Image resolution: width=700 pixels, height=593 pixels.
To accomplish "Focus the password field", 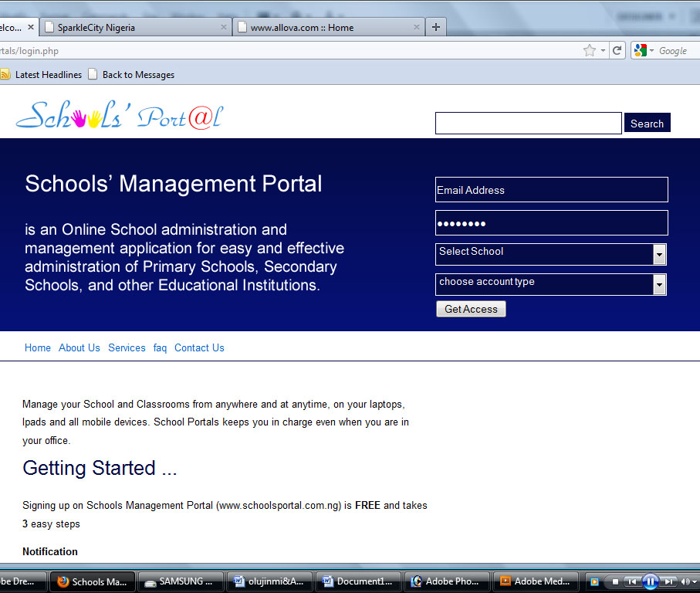I will pos(552,223).
